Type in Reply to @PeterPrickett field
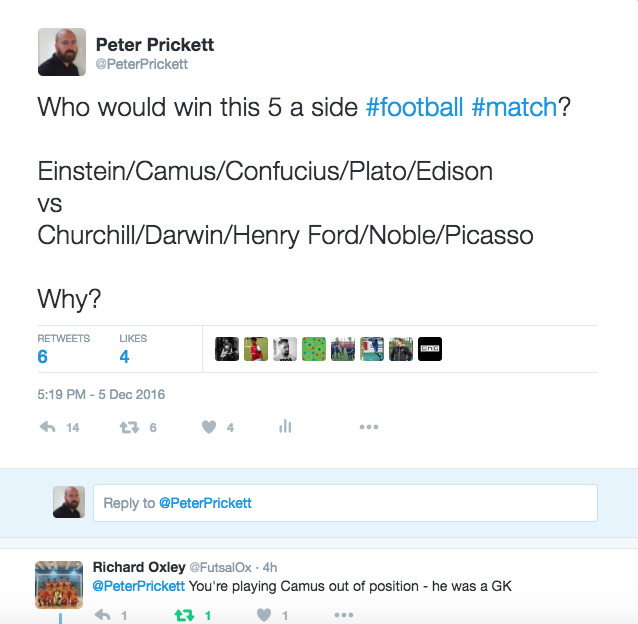This screenshot has height=624, width=638. pos(345,503)
